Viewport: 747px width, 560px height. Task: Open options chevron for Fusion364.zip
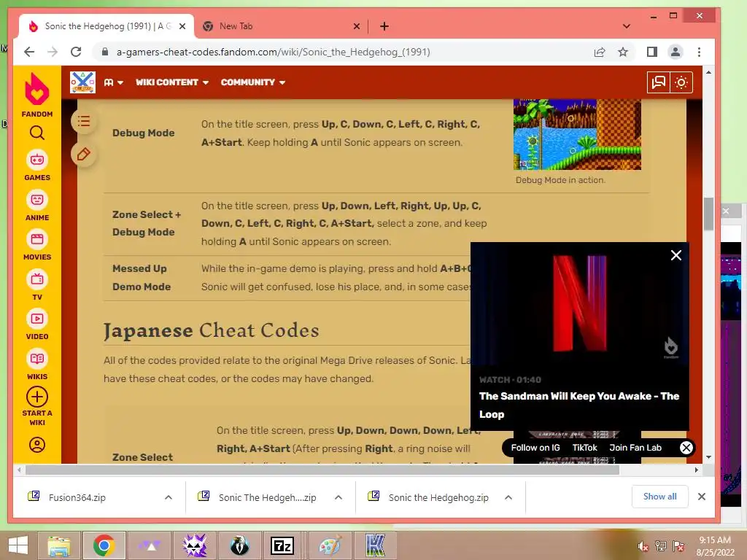pos(169,497)
